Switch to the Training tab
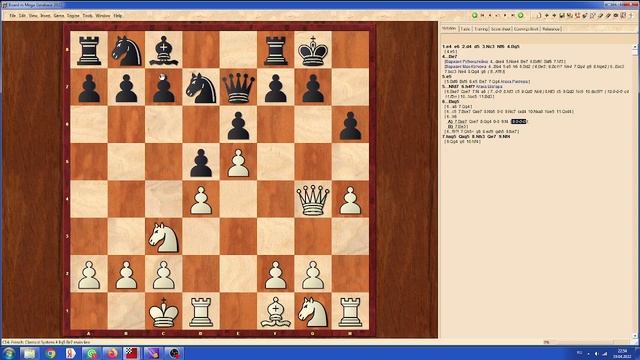The width and height of the screenshot is (640, 360). tap(480, 29)
